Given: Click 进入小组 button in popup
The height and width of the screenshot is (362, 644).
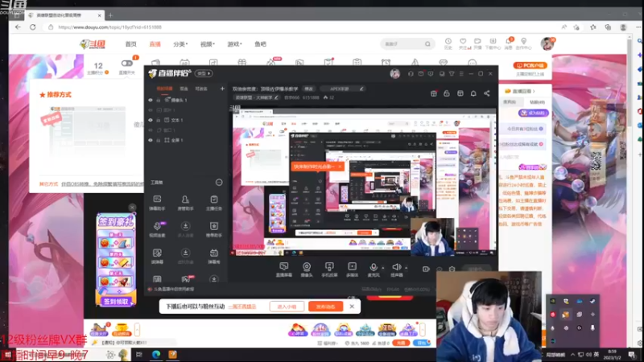Looking at the screenshot, I should tap(287, 306).
